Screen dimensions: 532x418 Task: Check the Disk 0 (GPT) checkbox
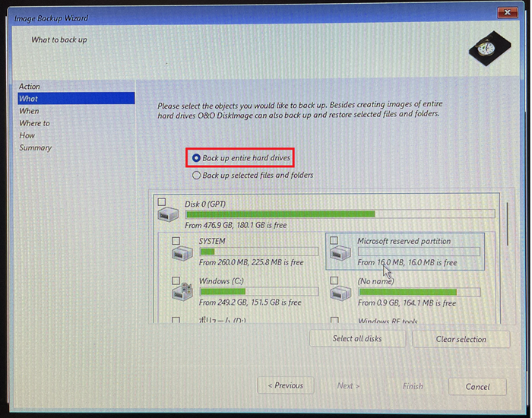tap(161, 202)
